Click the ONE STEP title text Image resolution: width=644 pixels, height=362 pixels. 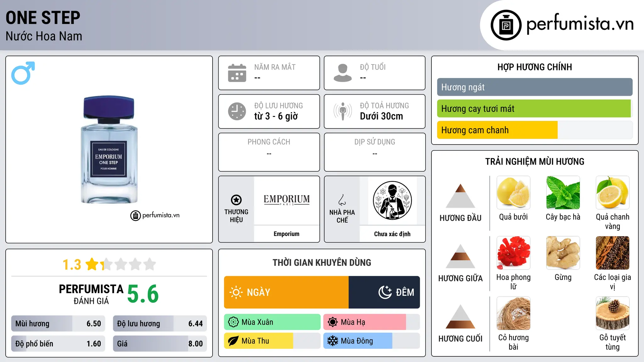(43, 18)
